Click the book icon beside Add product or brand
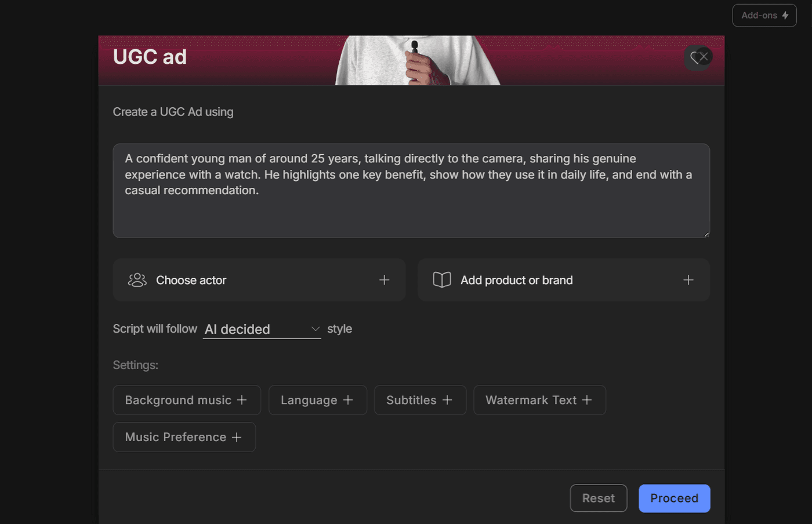The image size is (812, 524). coord(442,279)
